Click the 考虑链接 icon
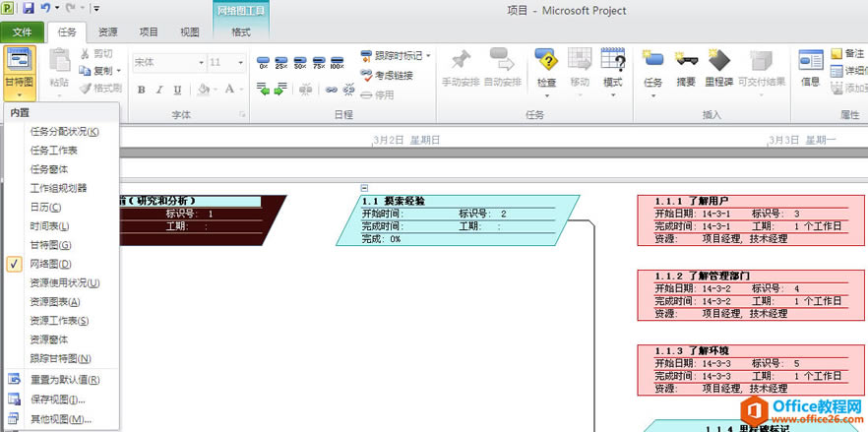Screen dimensions: 868x432 pos(366,74)
